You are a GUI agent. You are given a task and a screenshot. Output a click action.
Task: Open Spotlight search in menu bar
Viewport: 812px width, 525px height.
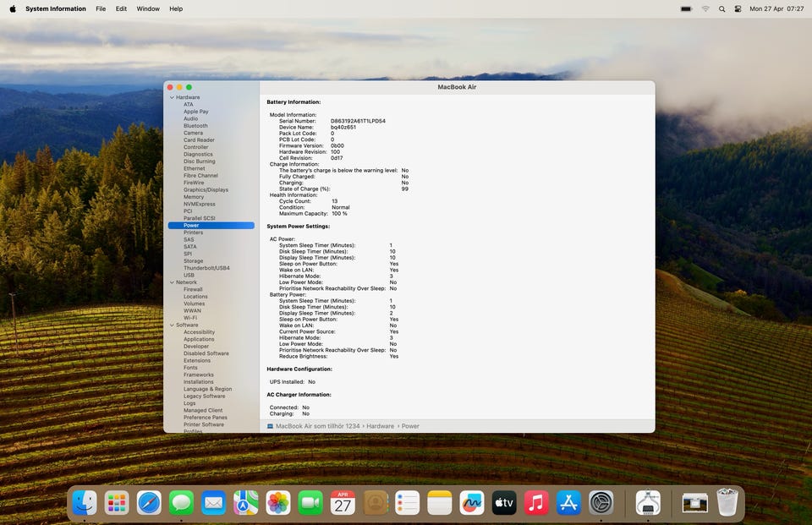721,8
